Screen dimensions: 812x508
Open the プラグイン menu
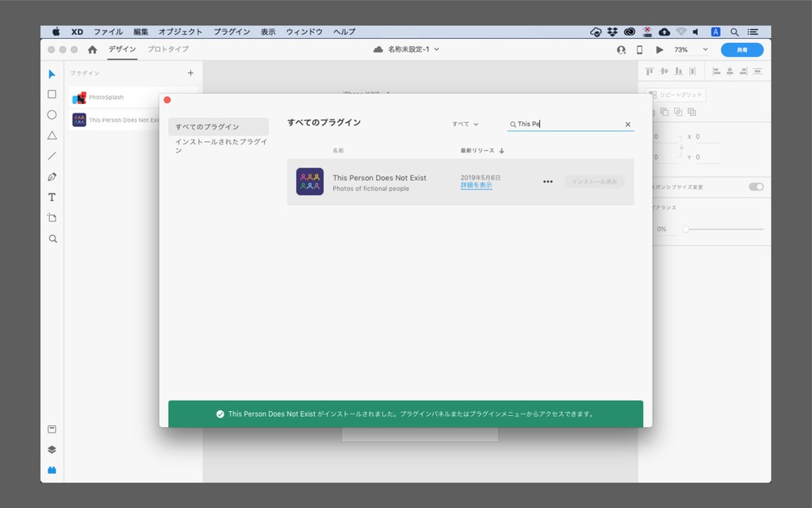[x=232, y=32]
